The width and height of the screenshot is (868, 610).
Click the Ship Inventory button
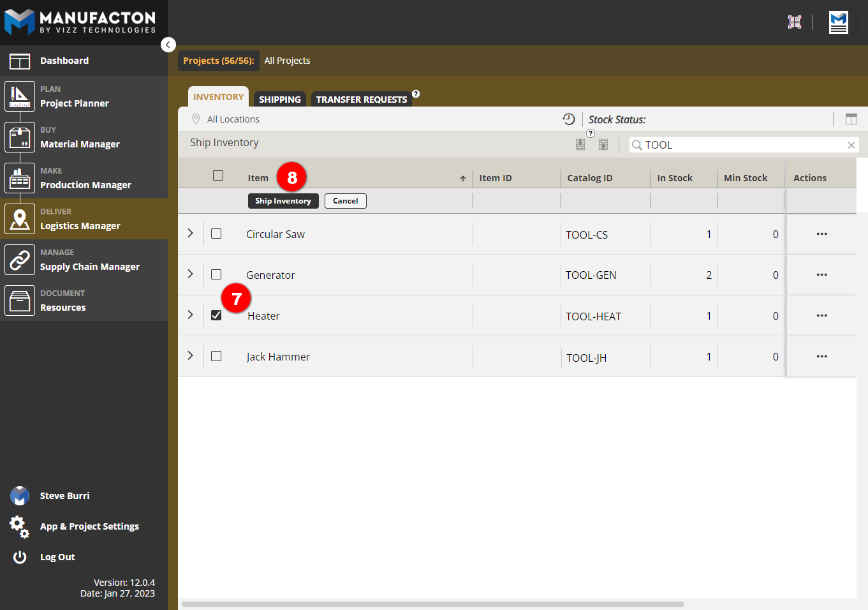click(283, 201)
